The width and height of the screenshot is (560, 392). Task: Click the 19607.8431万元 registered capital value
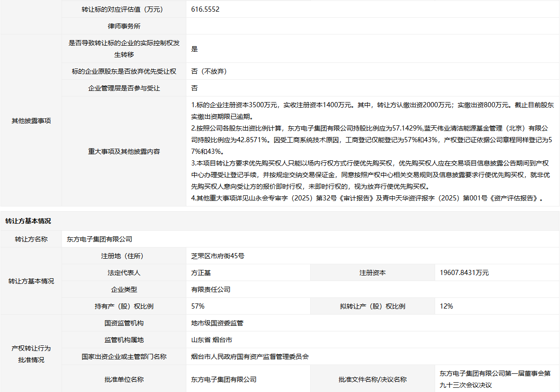pyautogui.click(x=464, y=273)
